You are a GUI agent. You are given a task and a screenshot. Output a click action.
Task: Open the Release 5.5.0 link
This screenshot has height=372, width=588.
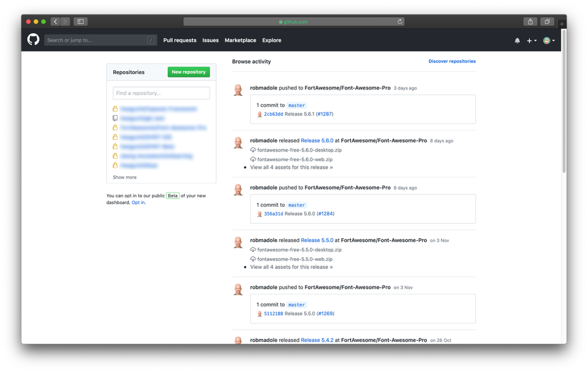point(317,241)
